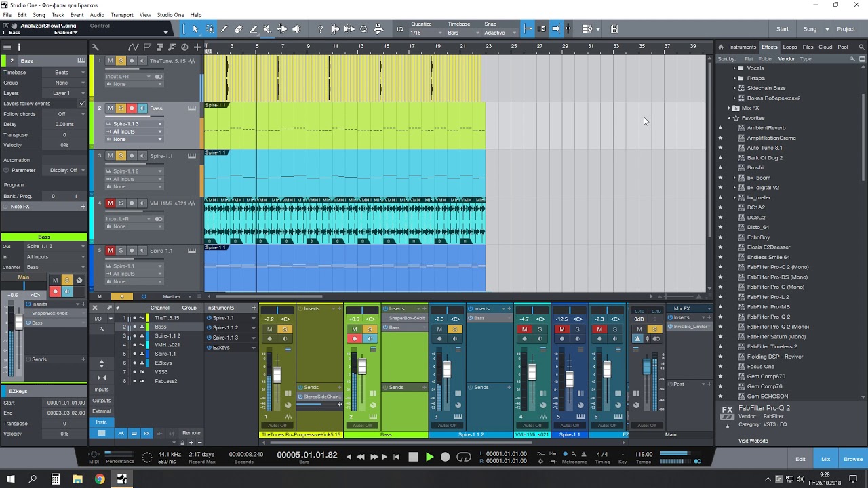The width and height of the screenshot is (868, 488).
Task: Click the transport Record button
Action: pos(445,457)
